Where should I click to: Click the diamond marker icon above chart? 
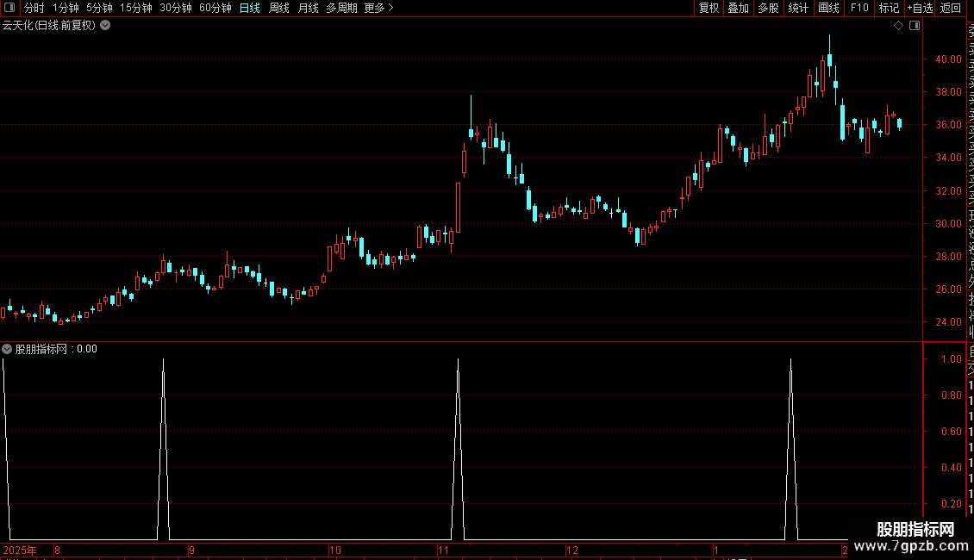pos(898,26)
